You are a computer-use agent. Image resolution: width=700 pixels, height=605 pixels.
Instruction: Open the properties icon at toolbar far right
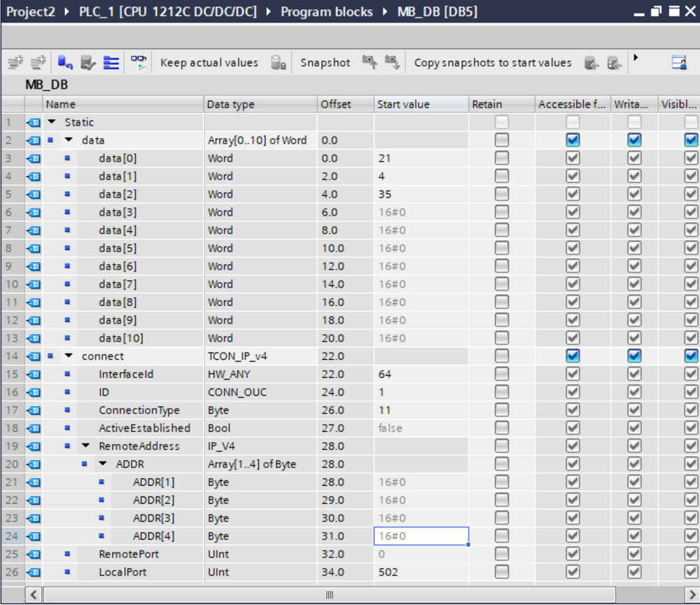pyautogui.click(x=679, y=62)
